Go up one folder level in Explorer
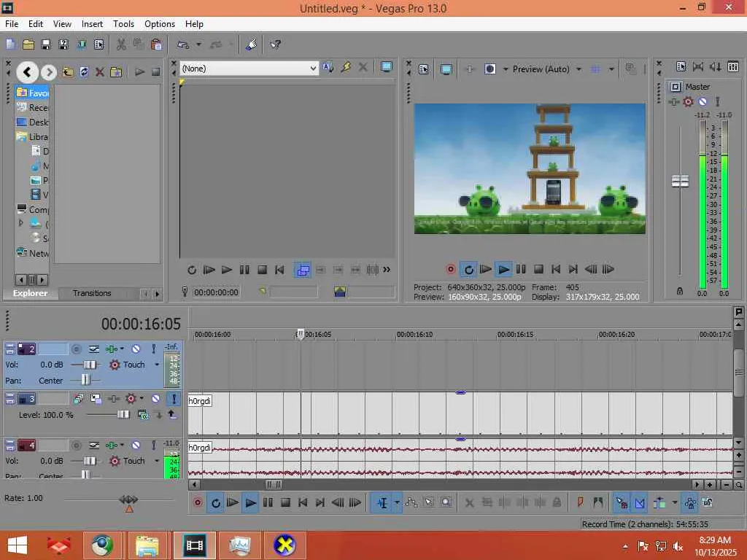 (x=68, y=72)
